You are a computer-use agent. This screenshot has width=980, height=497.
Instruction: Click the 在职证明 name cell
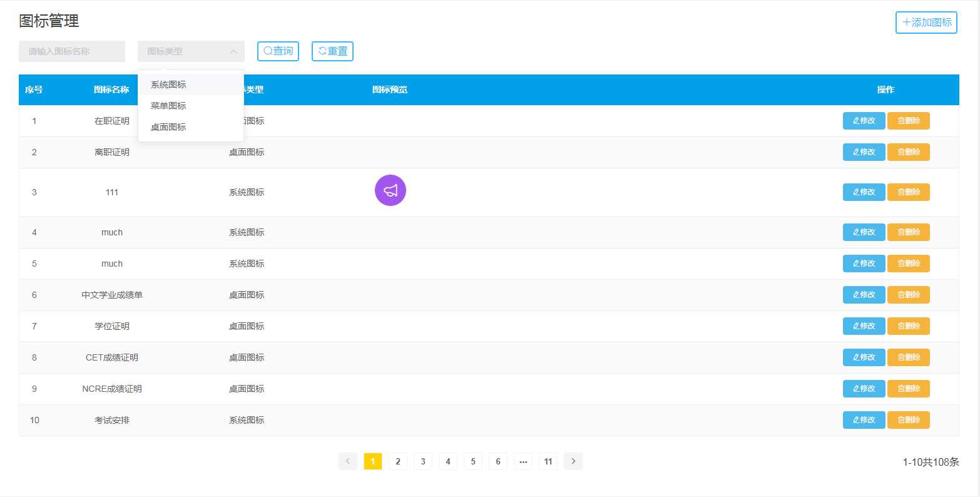click(112, 121)
